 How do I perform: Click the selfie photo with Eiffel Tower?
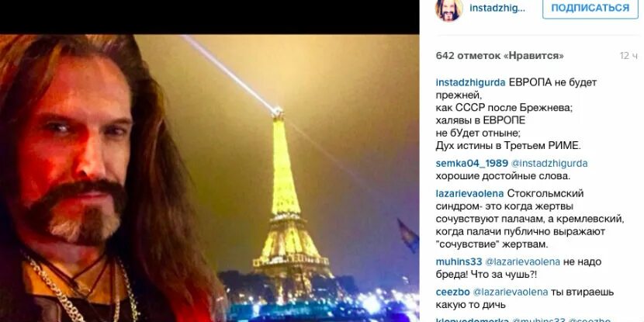point(209,178)
